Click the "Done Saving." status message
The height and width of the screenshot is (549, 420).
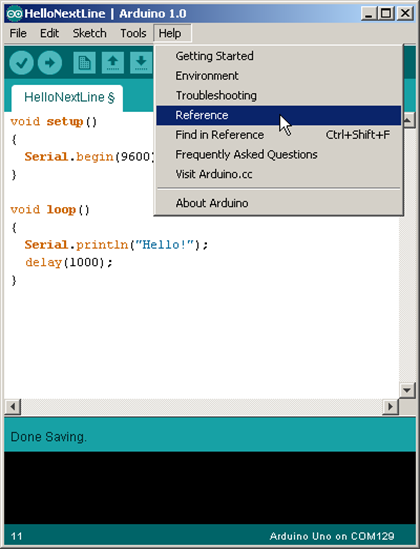[x=49, y=437]
